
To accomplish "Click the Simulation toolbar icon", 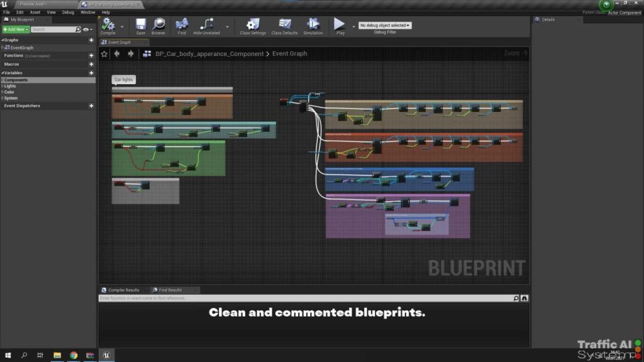I will point(313,25).
